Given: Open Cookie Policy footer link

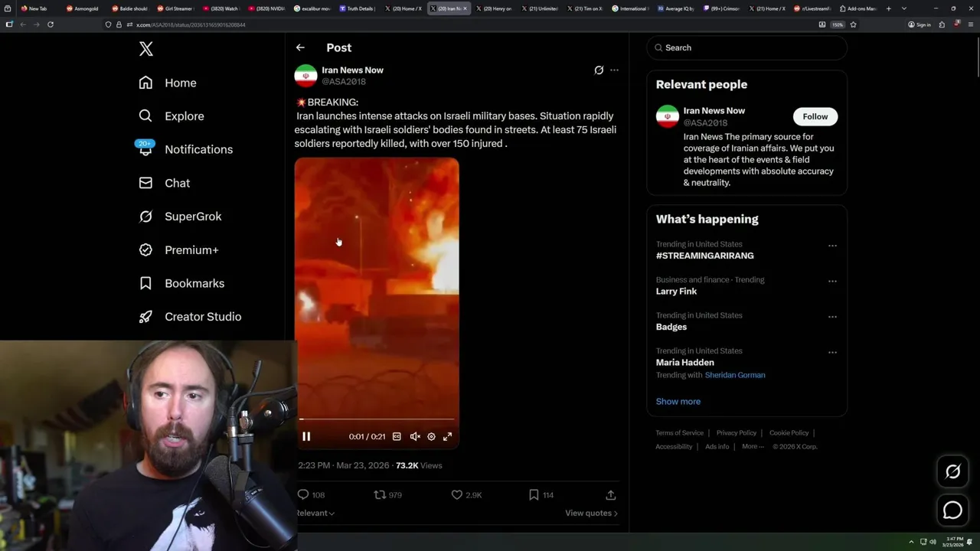Looking at the screenshot, I should click(789, 433).
